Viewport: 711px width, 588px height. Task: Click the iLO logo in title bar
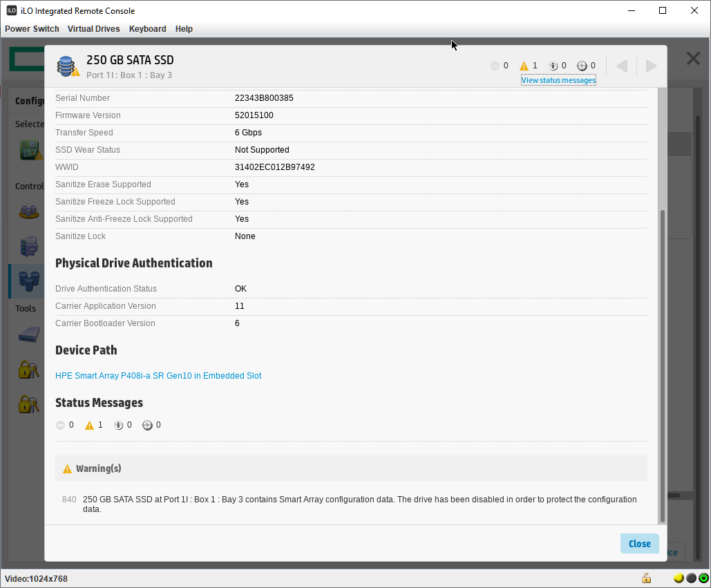(x=11, y=10)
